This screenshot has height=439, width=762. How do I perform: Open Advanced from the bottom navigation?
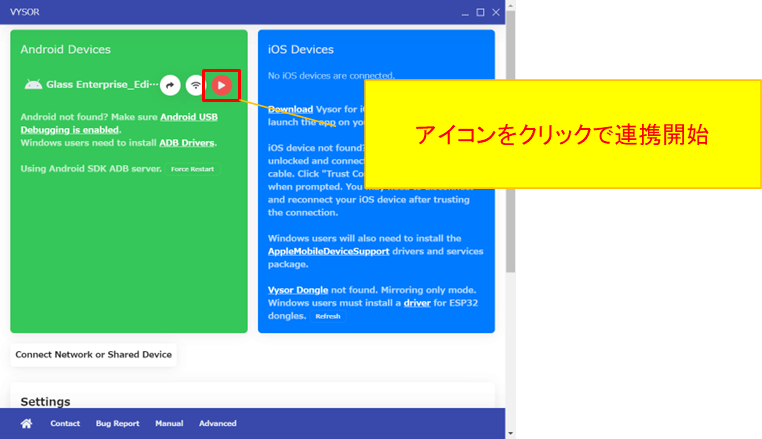[217, 423]
